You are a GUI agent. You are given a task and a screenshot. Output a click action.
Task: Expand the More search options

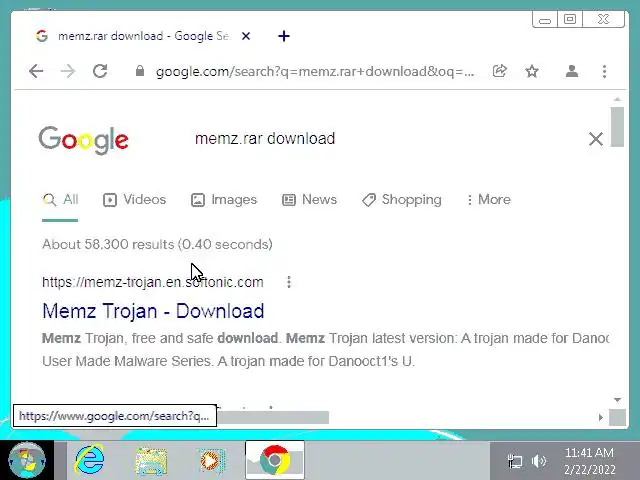click(x=489, y=200)
